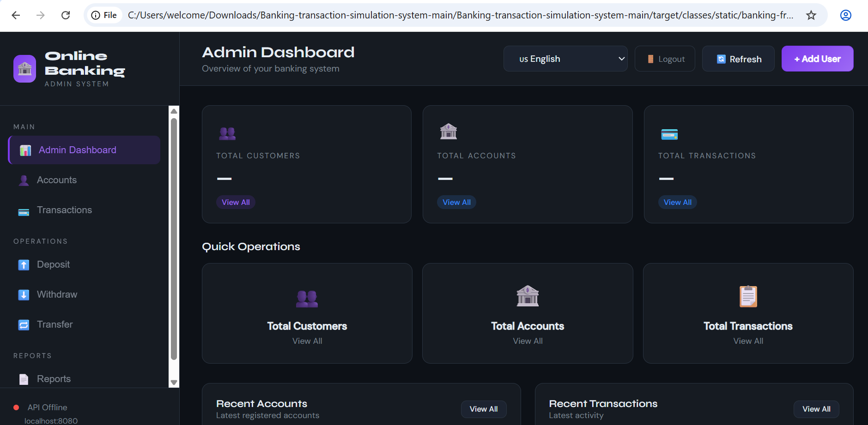The image size is (868, 425).
Task: Click the 'API Offline' status text
Action: pyautogui.click(x=47, y=407)
